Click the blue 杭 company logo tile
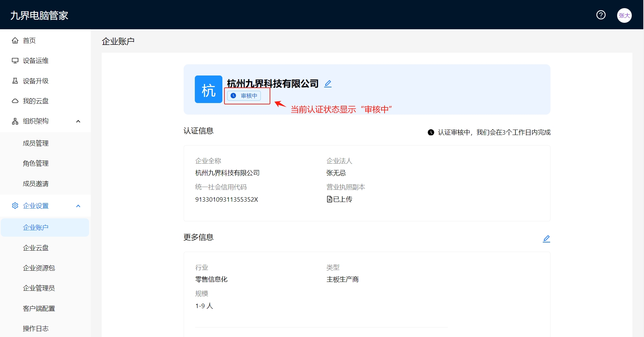Viewport: 644px width, 337px height. 208,89
